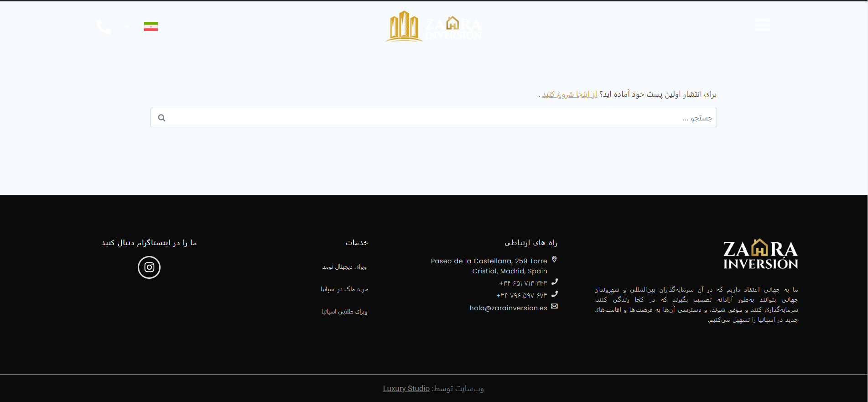The image size is (868, 402).
Task: Open the از اینجا شروع کنید link
Action: point(570,94)
